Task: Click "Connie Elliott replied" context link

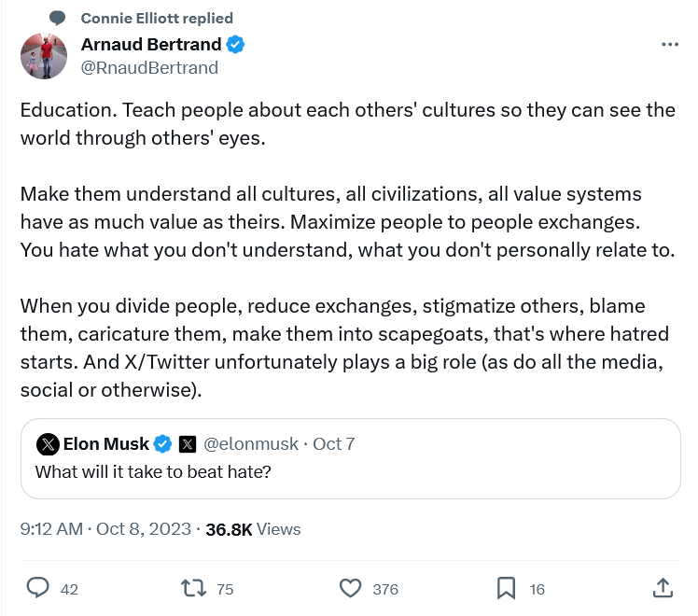Action: [157, 18]
